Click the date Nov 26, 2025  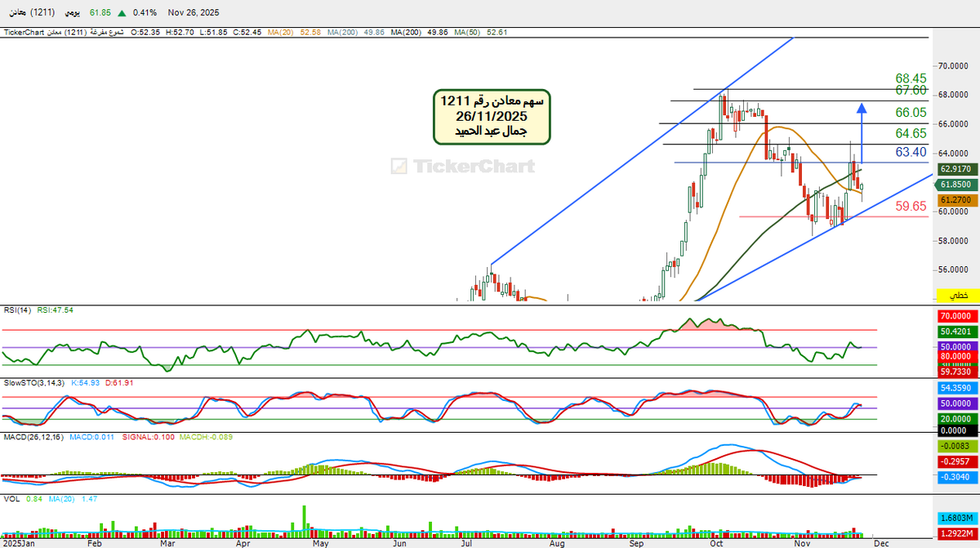click(194, 13)
